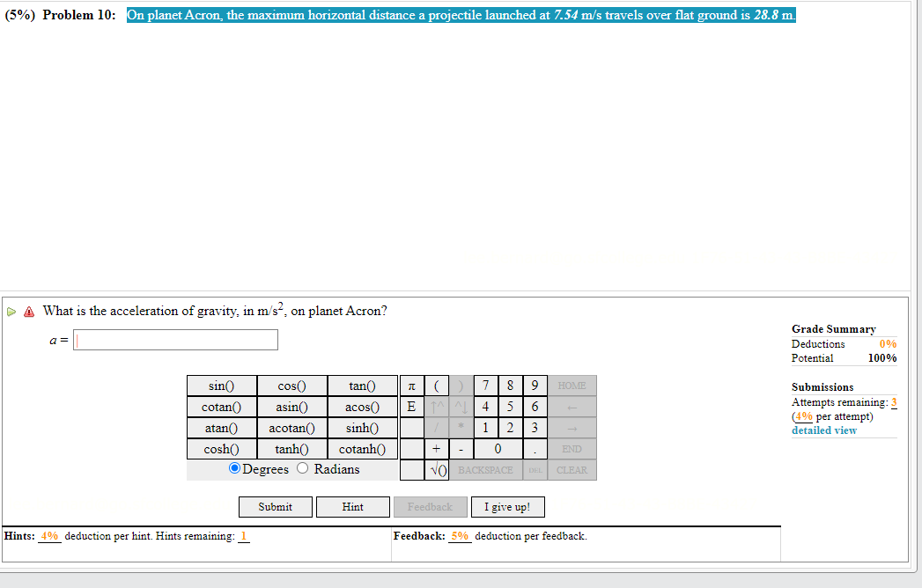Click the superscript up-arrow key
This screenshot has height=588, width=922.
[x=436, y=407]
